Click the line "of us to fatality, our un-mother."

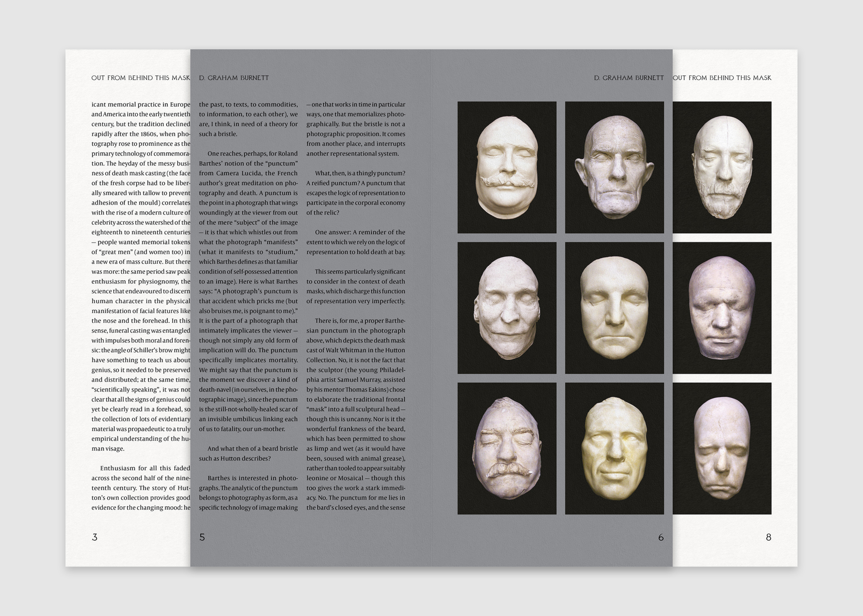tap(242, 429)
